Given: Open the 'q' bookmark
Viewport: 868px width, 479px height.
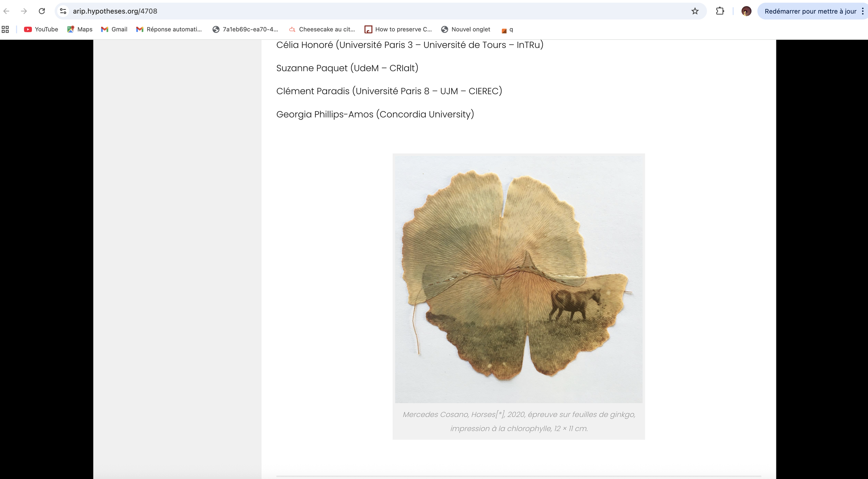Looking at the screenshot, I should (507, 30).
